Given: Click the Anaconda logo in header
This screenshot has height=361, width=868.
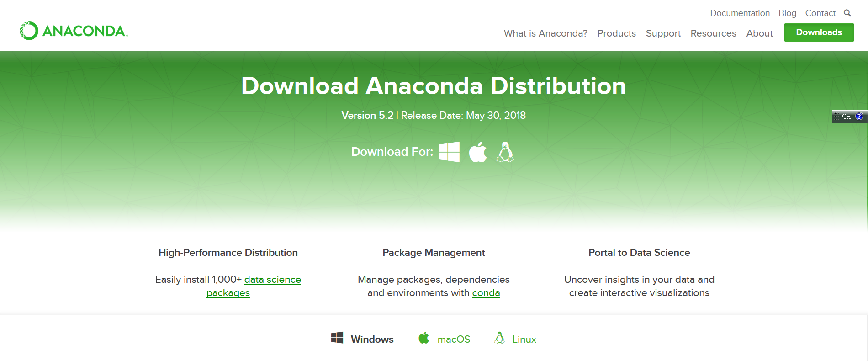Looking at the screenshot, I should pos(74,31).
